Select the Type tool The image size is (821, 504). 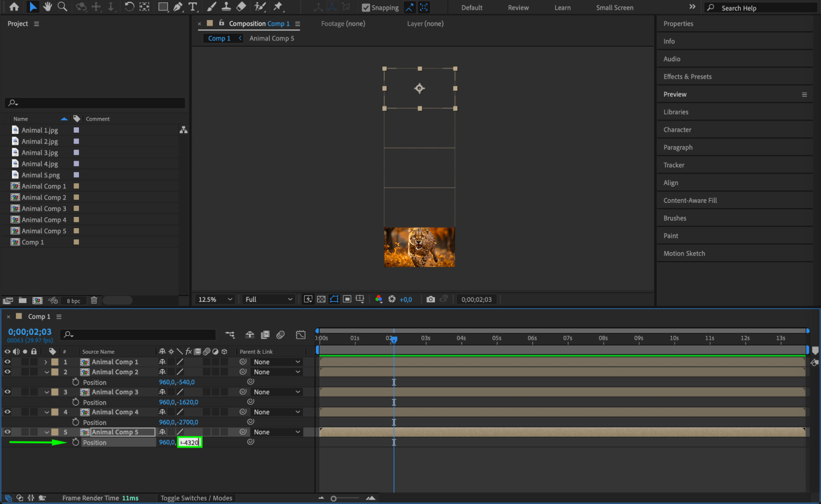pyautogui.click(x=192, y=7)
